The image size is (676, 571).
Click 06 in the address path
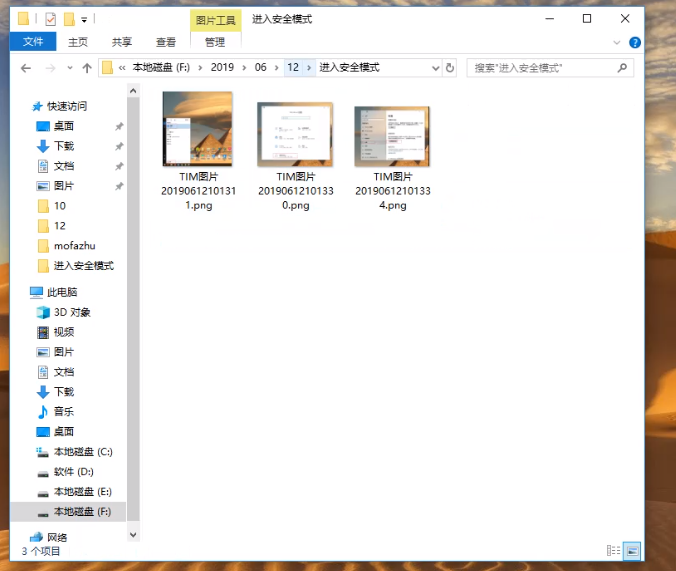(x=260, y=67)
